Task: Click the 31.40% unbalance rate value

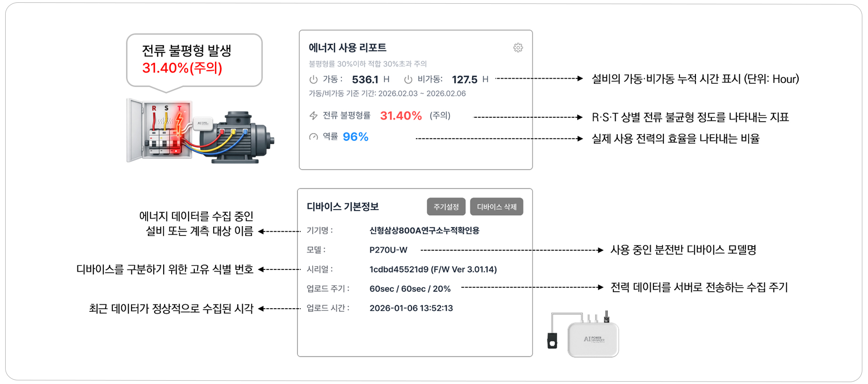Action: point(401,116)
